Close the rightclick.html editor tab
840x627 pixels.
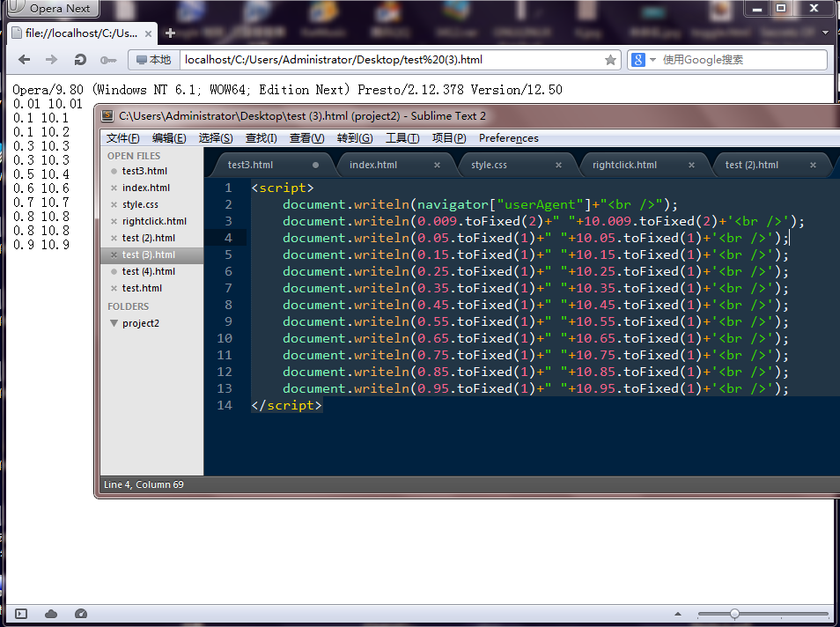691,165
